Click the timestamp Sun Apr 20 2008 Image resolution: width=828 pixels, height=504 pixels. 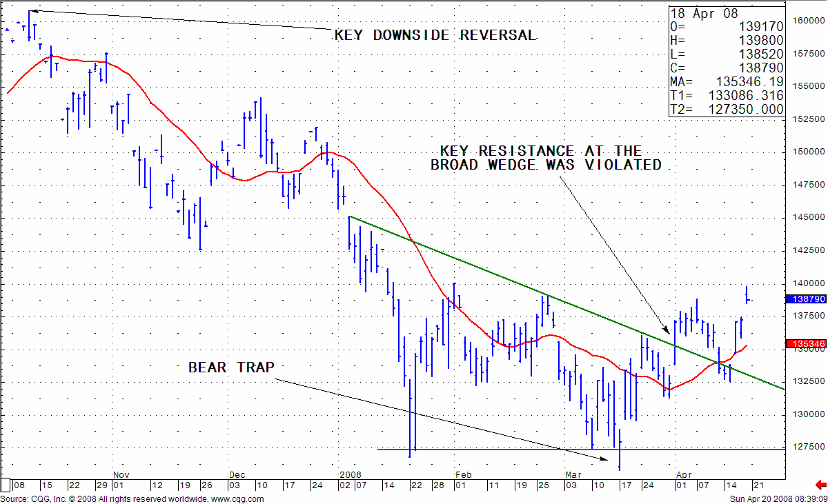click(778, 498)
